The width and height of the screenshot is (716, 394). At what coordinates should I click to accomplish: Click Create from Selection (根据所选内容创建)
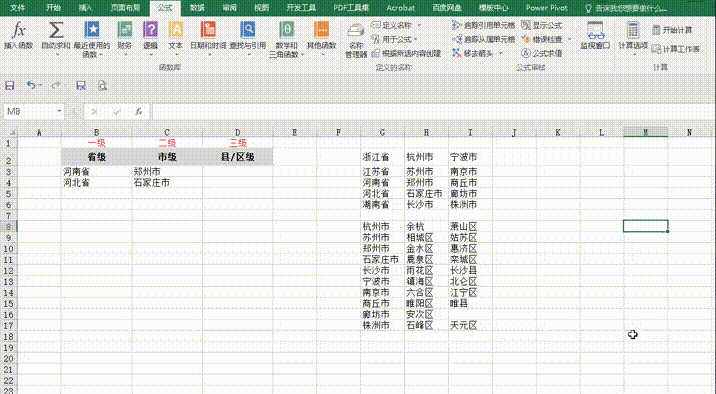pyautogui.click(x=406, y=53)
